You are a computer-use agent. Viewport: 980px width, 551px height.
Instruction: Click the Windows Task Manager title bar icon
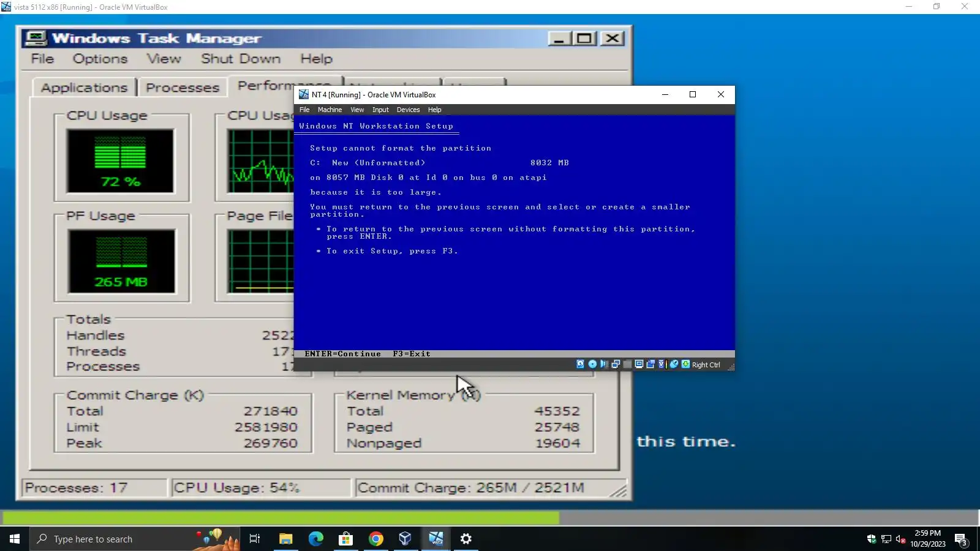(x=36, y=38)
